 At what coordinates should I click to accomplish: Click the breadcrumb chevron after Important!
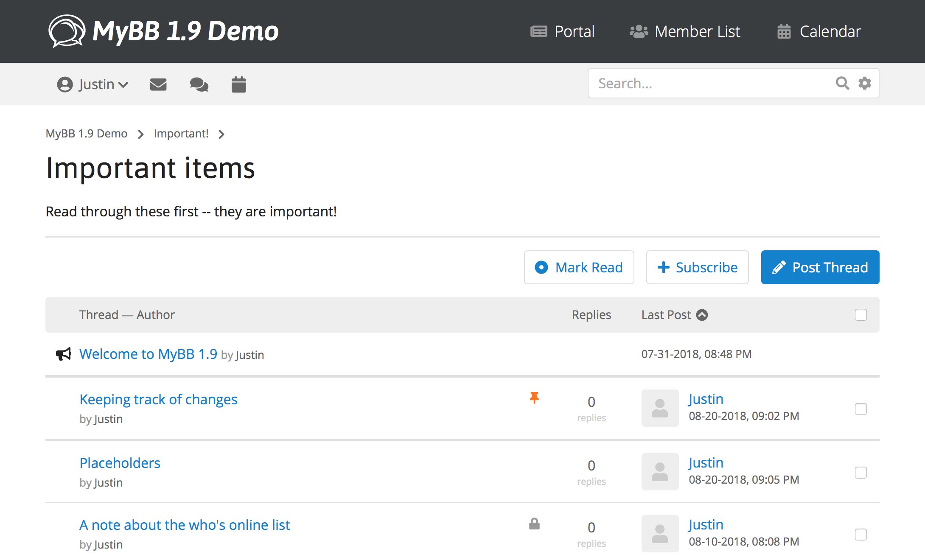point(221,134)
